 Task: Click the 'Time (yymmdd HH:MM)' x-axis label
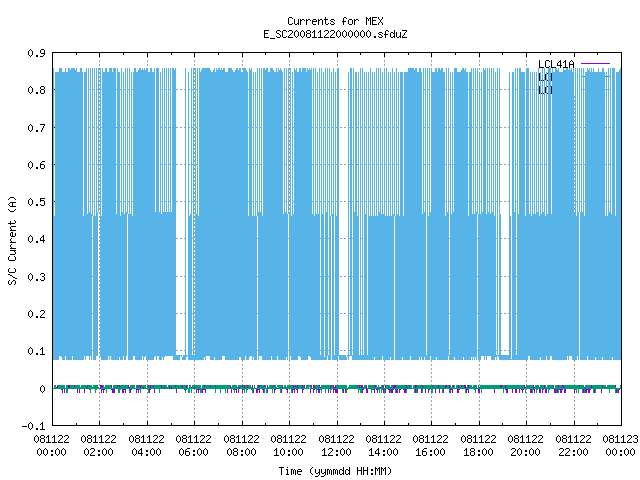coord(335,471)
